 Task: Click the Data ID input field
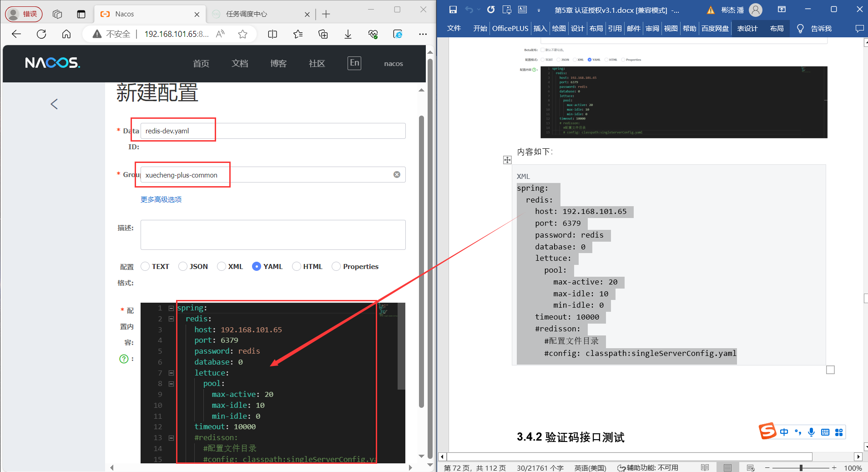(x=273, y=131)
